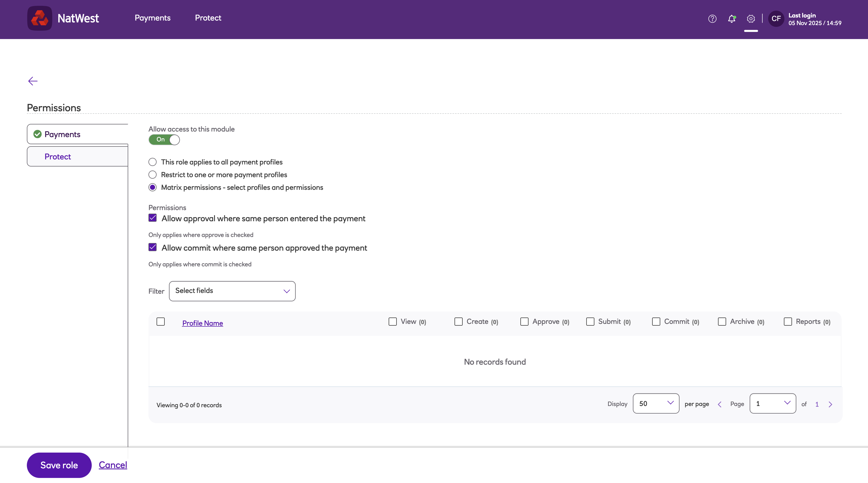The image size is (868, 483).
Task: Open the help question mark icon
Action: pos(712,19)
